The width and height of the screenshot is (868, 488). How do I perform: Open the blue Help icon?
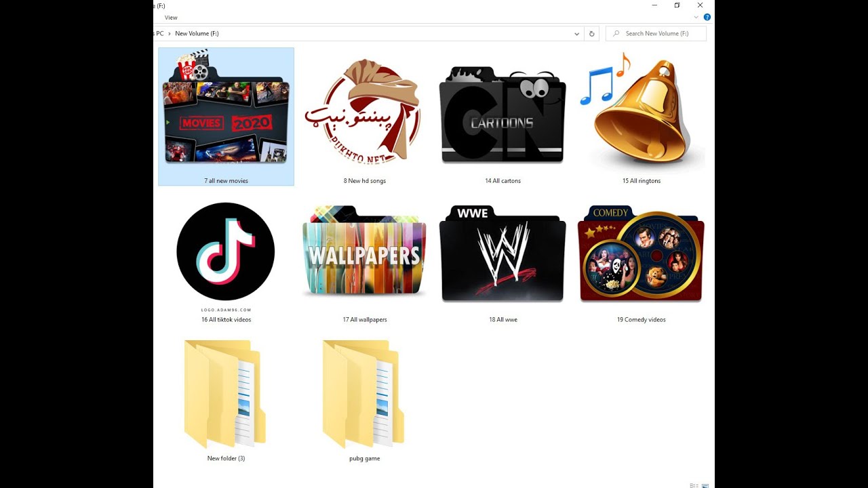coord(707,18)
